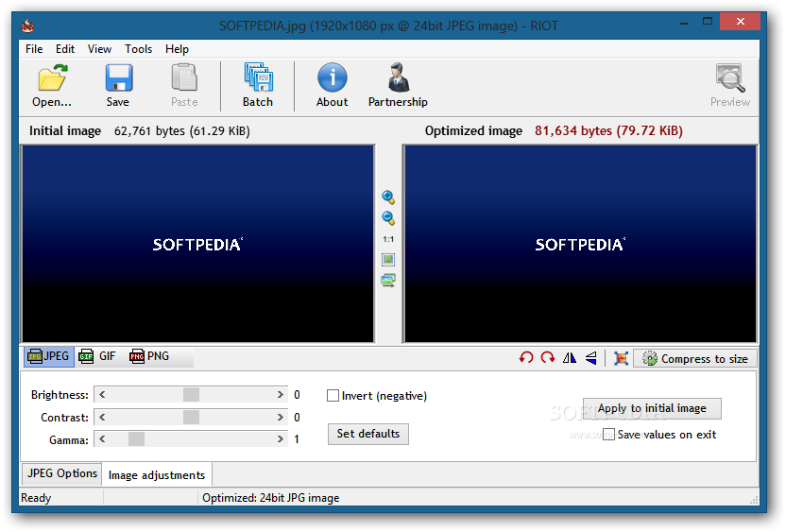Rotate image right with red arrow
The height and width of the screenshot is (532, 786).
(547, 358)
